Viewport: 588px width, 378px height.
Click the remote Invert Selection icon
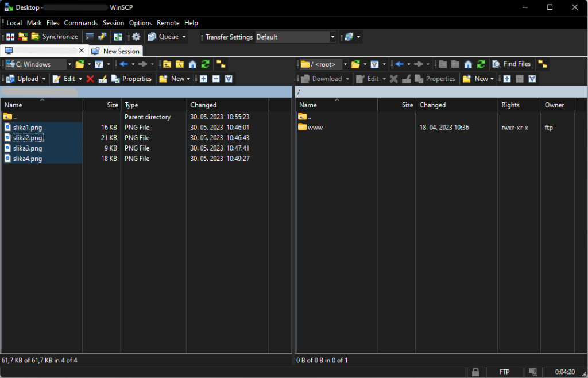532,79
